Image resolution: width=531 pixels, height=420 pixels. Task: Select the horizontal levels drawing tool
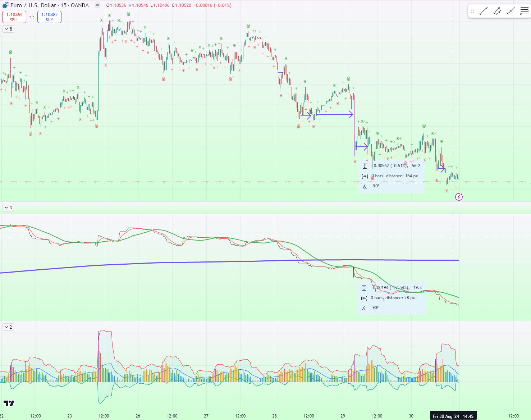click(524, 11)
